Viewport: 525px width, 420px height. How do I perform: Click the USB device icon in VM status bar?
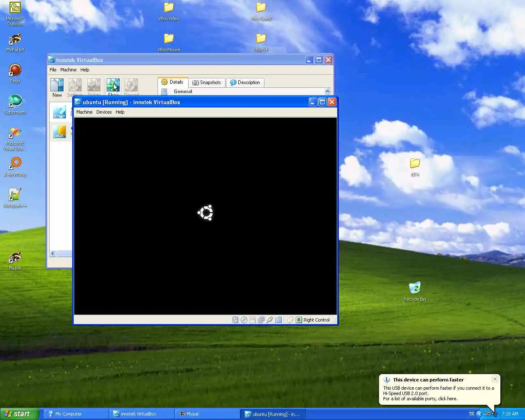coord(270,320)
